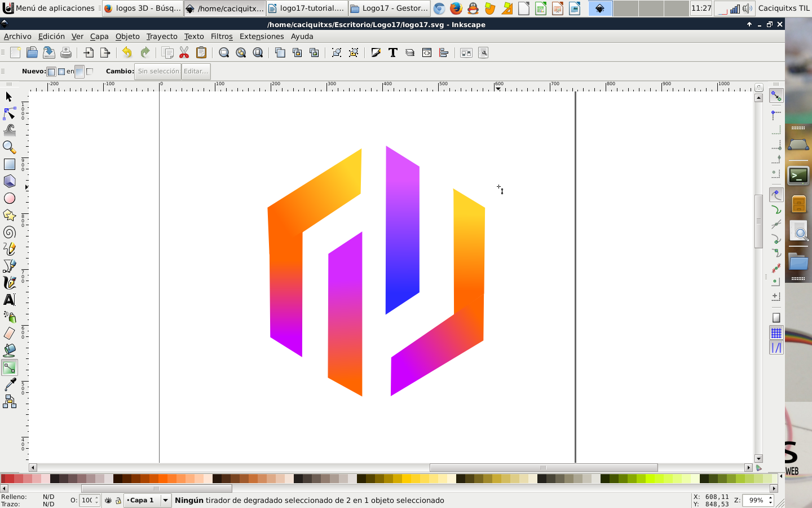Image resolution: width=812 pixels, height=508 pixels.
Task: Click palette scroll right arrow
Action: [774, 488]
